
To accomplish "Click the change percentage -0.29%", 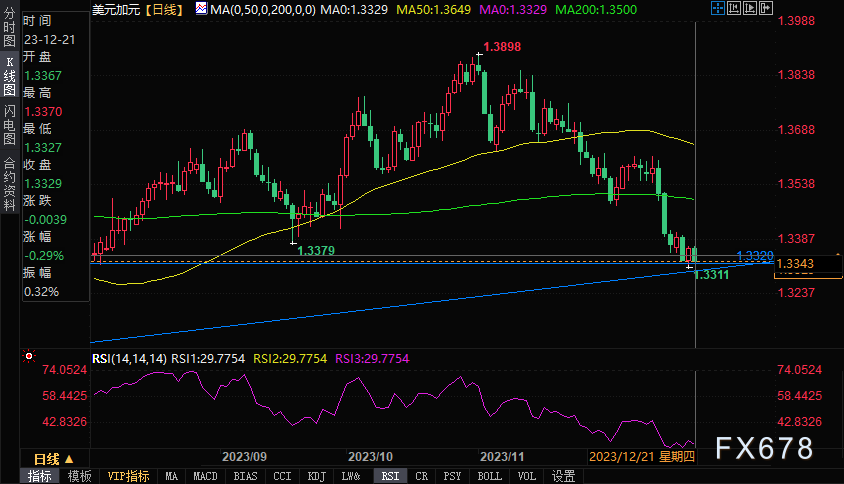I will (x=44, y=256).
